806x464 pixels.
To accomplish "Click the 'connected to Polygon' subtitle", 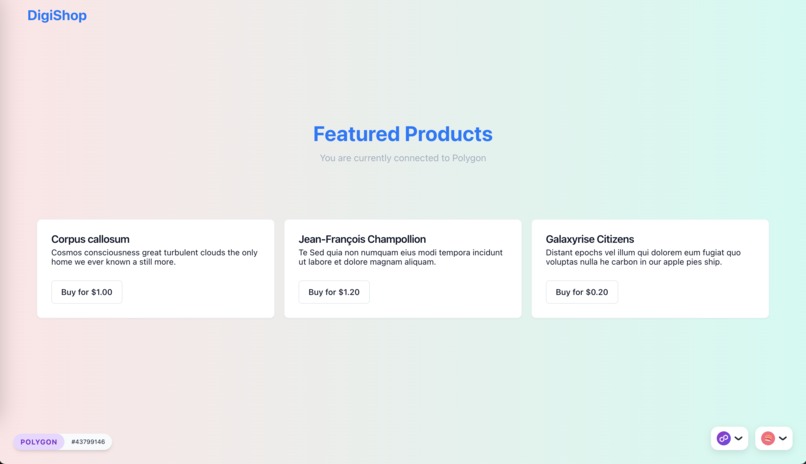I will point(403,158).
